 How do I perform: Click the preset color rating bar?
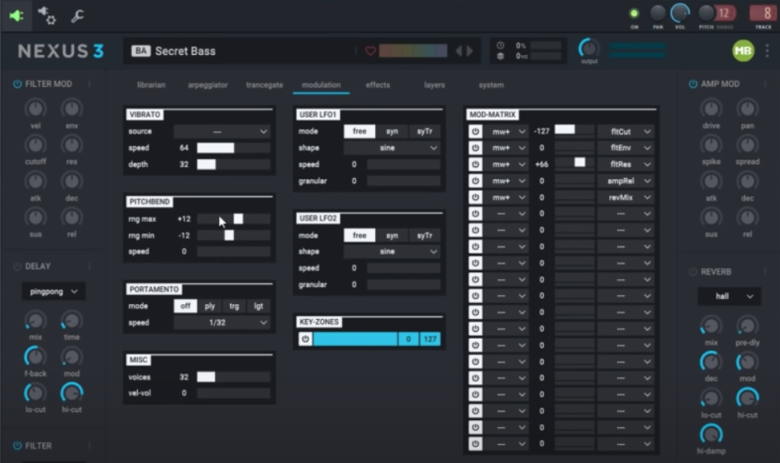point(413,51)
